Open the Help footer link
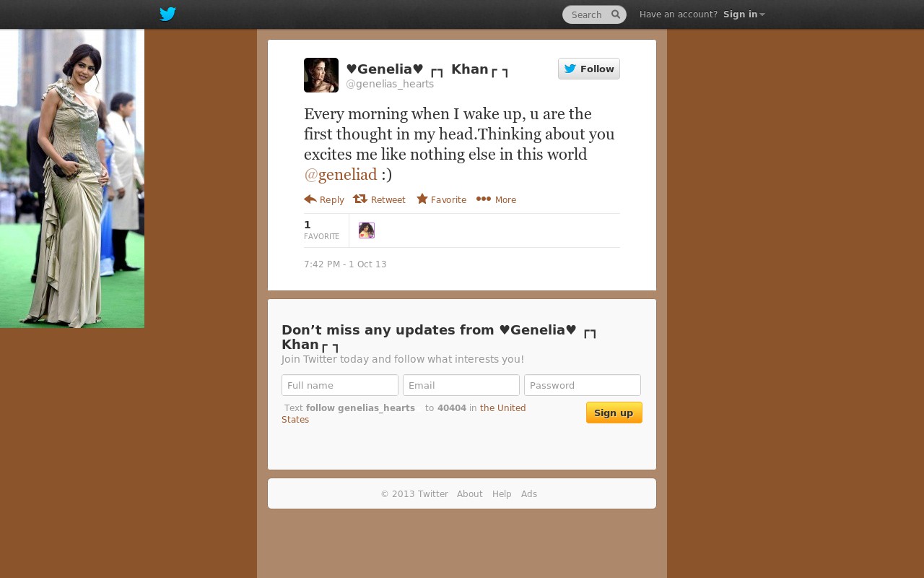Viewport: 924px width, 578px height. click(502, 494)
